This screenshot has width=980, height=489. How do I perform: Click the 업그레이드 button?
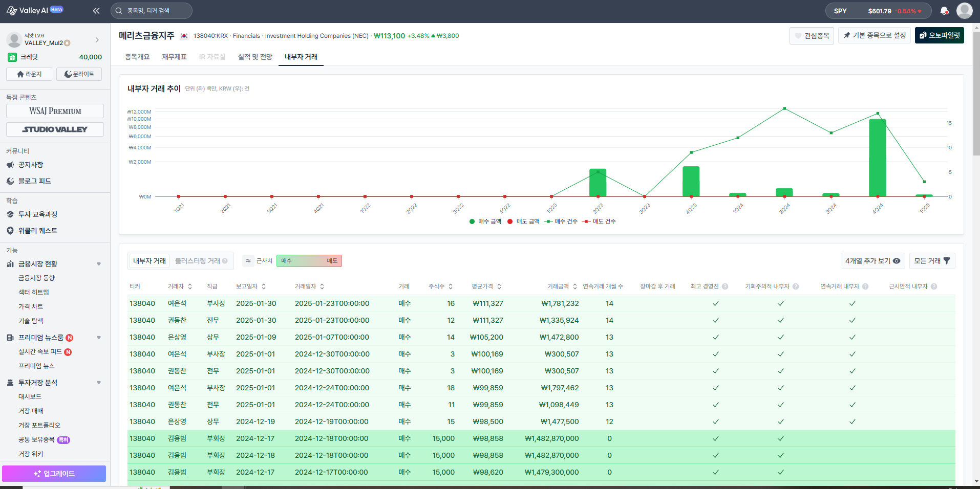click(54, 474)
